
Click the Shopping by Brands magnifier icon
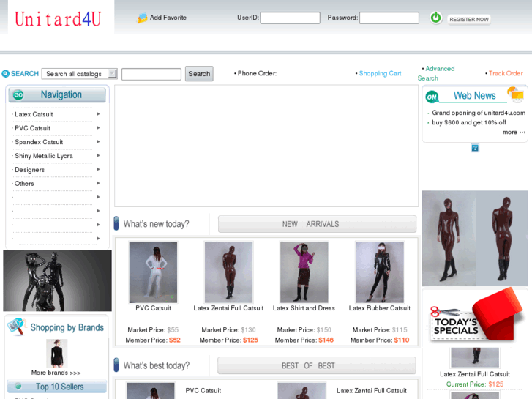(x=17, y=327)
